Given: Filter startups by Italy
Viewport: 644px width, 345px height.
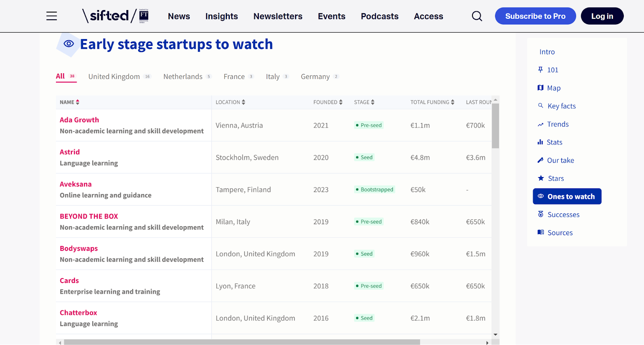Looking at the screenshot, I should pos(277,76).
